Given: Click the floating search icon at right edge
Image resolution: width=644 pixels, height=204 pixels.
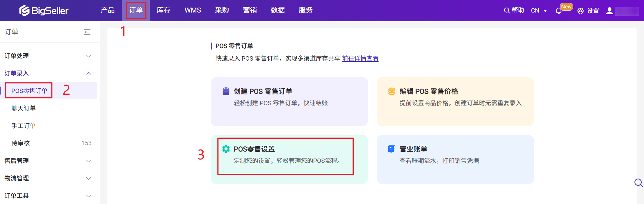Looking at the screenshot, I should pos(638,183).
